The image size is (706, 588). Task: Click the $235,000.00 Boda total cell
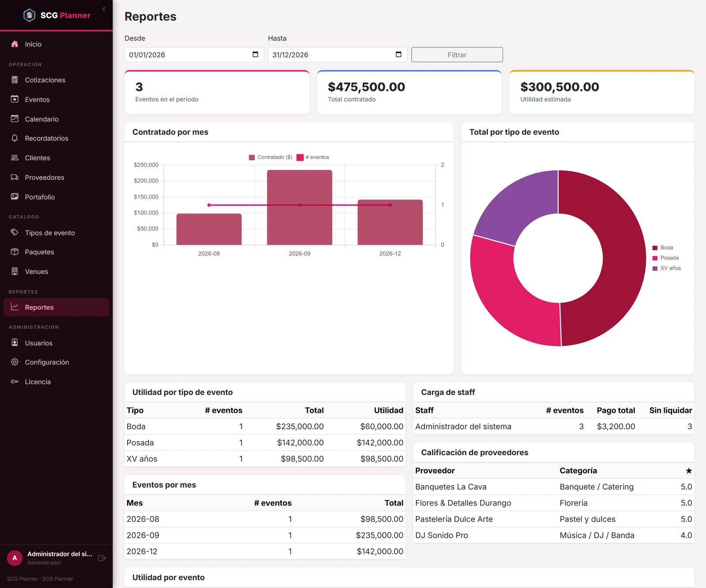pos(300,427)
